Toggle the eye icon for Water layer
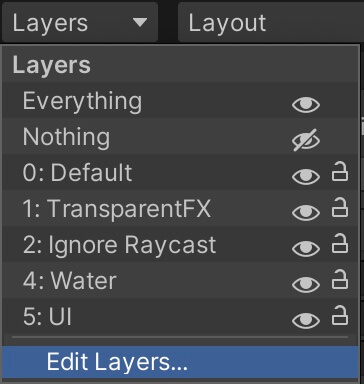The image size is (364, 384). coord(306,284)
